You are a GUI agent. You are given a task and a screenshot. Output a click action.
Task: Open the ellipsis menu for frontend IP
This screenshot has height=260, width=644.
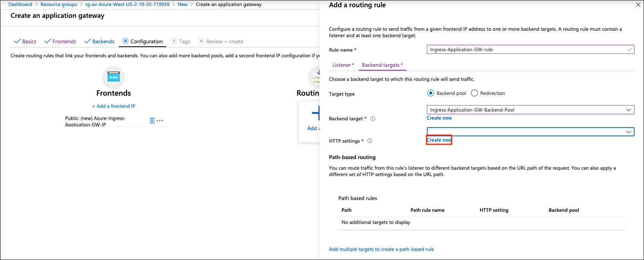click(x=160, y=121)
